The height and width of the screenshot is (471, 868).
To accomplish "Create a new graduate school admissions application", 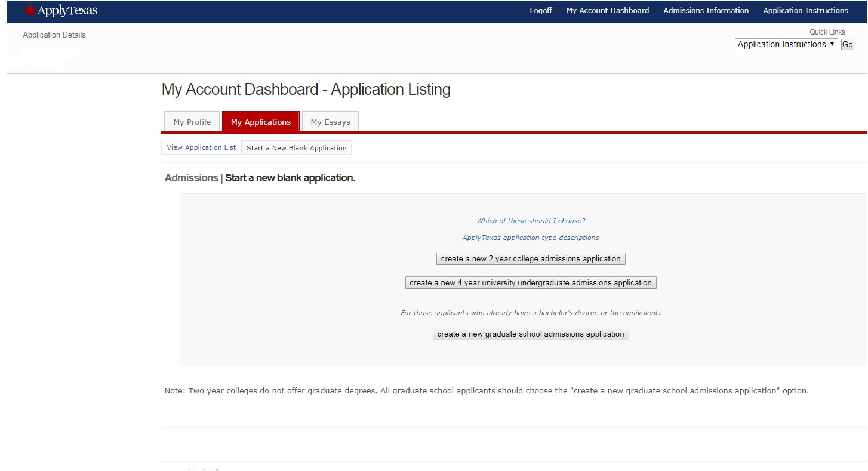I will click(x=530, y=334).
